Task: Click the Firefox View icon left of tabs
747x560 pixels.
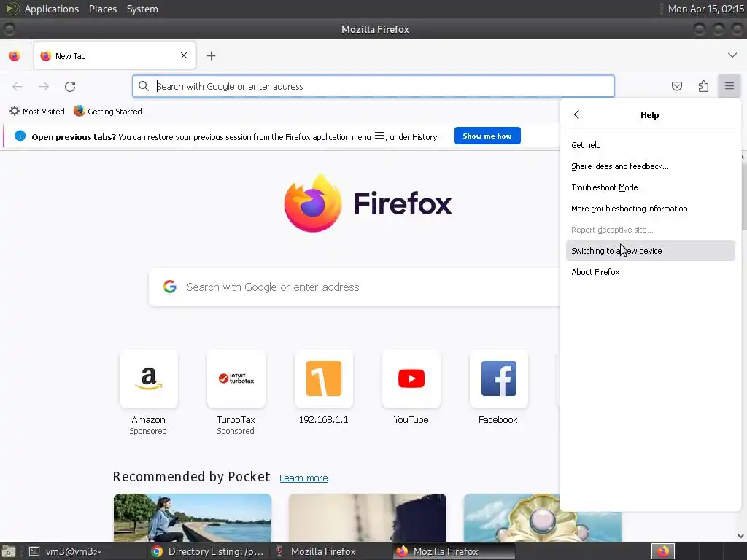Action: [15, 55]
